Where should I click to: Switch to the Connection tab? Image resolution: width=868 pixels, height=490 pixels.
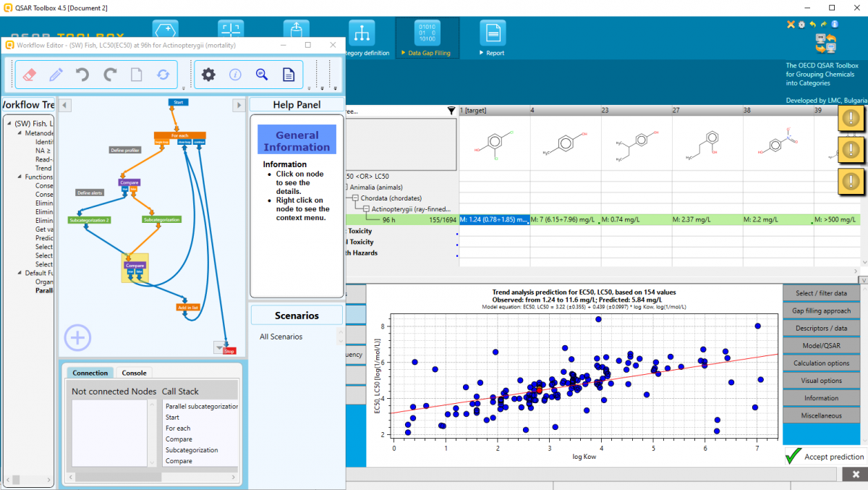[90, 373]
